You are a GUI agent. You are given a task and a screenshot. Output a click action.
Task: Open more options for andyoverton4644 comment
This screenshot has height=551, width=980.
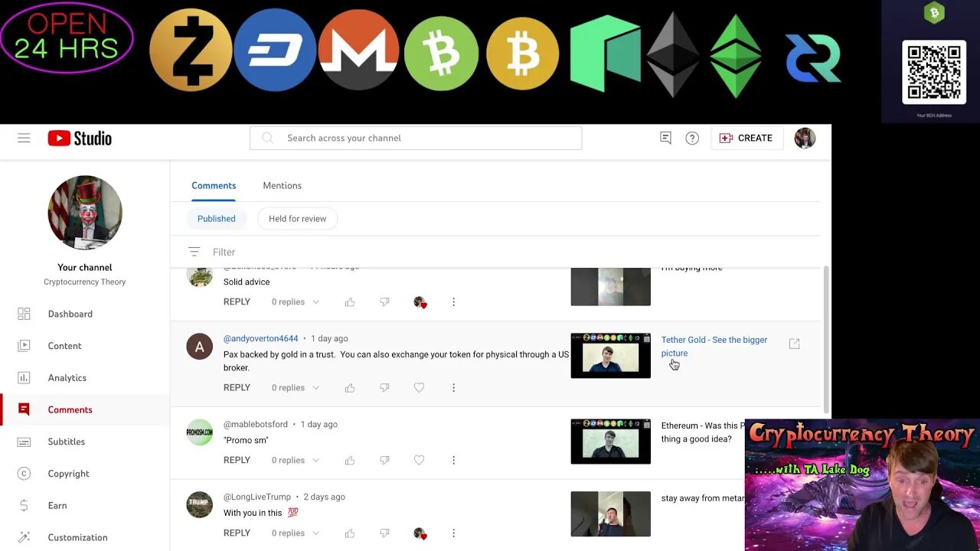click(453, 388)
